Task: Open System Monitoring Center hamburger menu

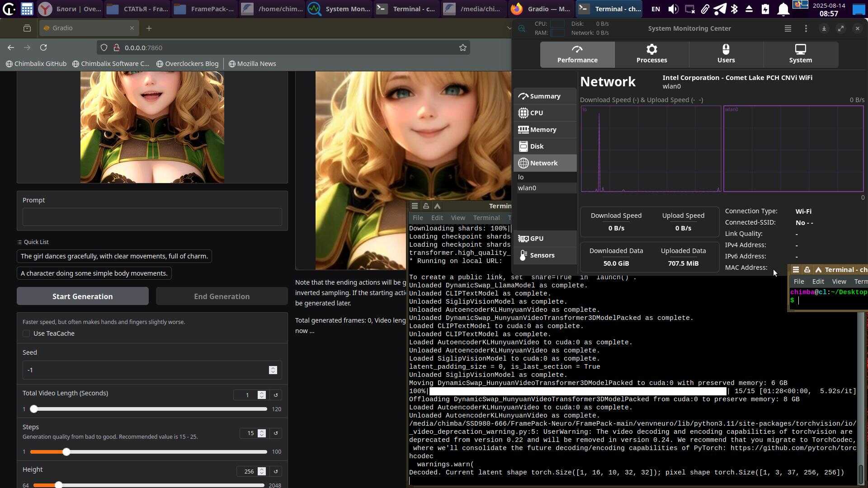Action: (788, 28)
